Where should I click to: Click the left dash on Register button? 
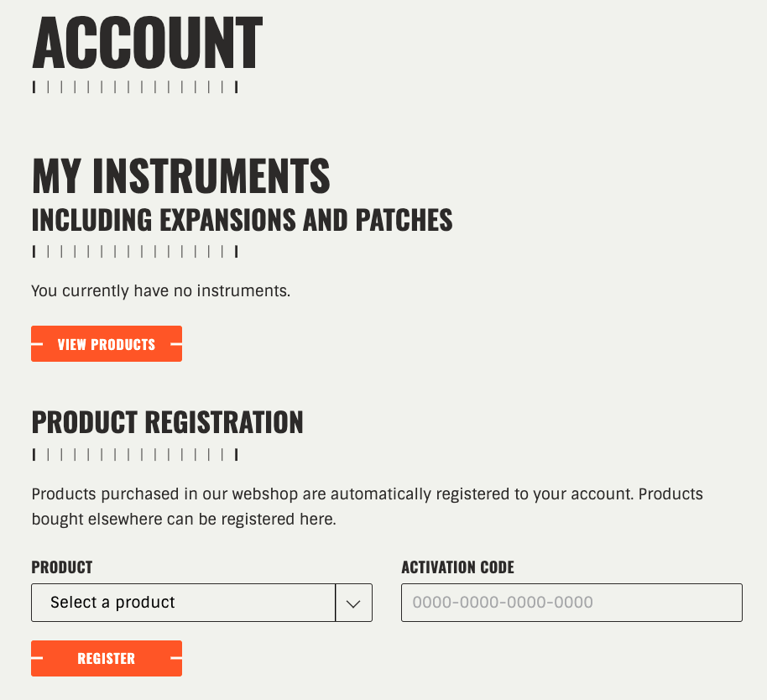click(38, 659)
